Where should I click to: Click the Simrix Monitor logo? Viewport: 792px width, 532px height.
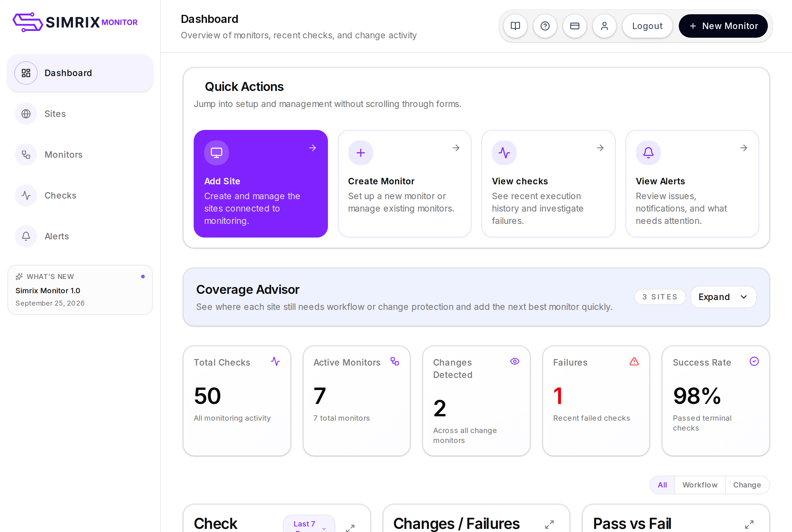coord(75,22)
